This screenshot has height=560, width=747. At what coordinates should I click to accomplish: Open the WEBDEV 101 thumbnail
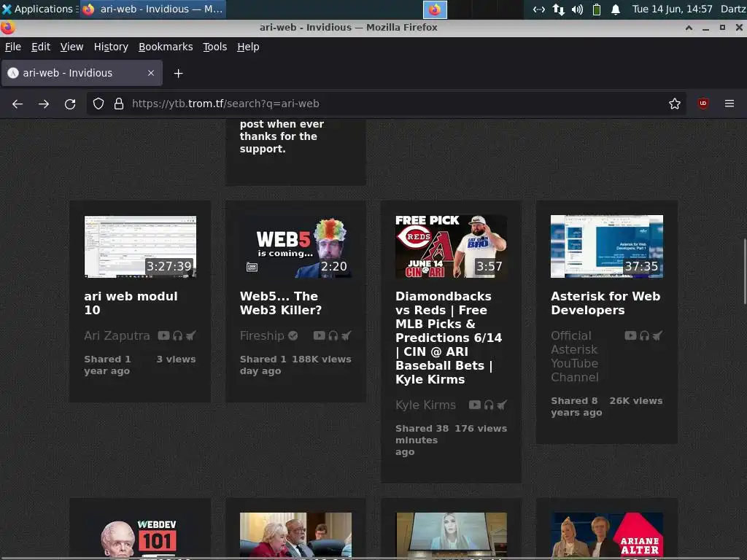click(140, 536)
